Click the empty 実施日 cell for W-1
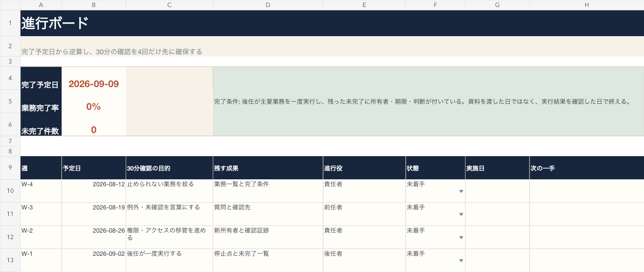Screen dimensions: 644x272 point(498,260)
